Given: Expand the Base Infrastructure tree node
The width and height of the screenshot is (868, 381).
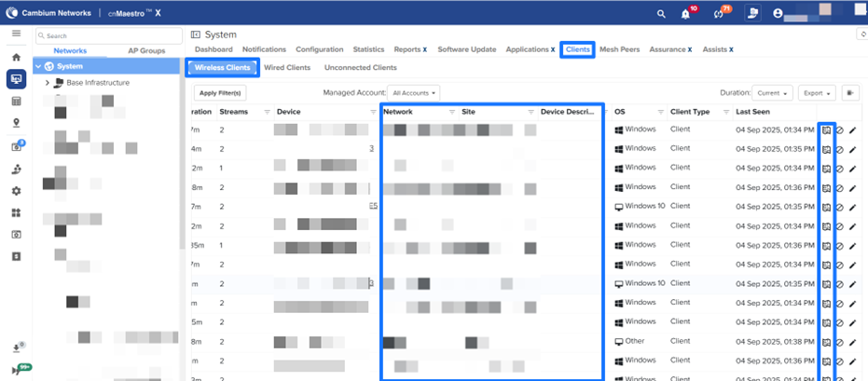Looking at the screenshot, I should pyautogui.click(x=48, y=83).
